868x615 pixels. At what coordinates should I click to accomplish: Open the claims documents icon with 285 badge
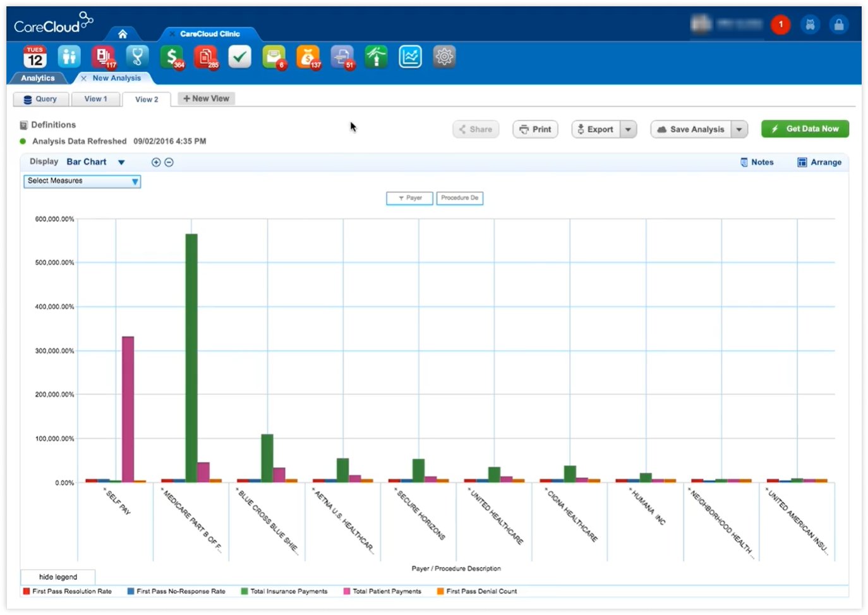[x=205, y=56]
